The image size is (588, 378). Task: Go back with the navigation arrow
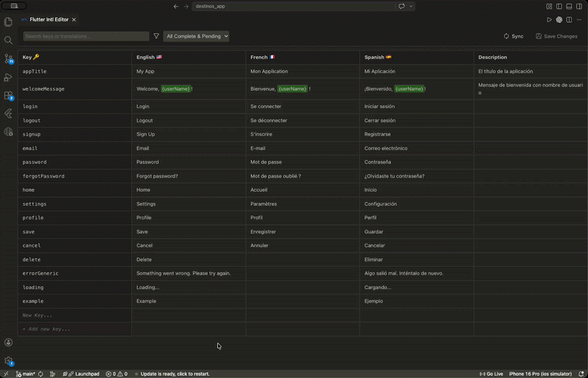pos(176,6)
